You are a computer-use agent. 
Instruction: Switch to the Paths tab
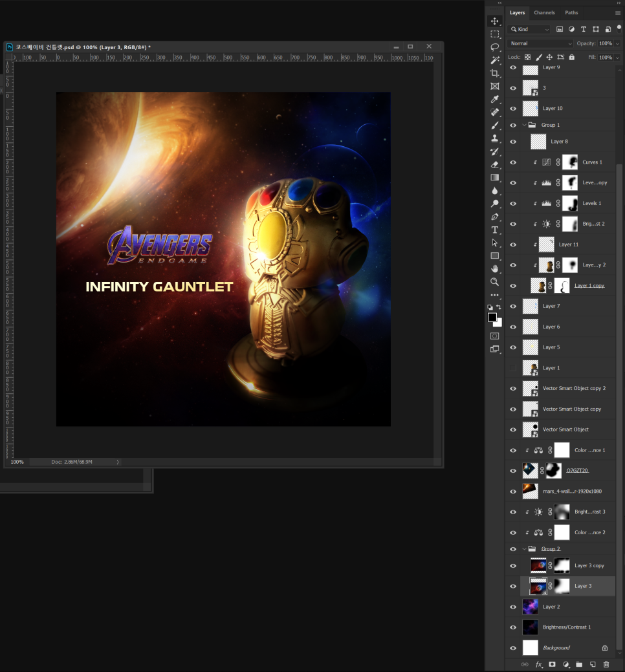click(x=571, y=13)
